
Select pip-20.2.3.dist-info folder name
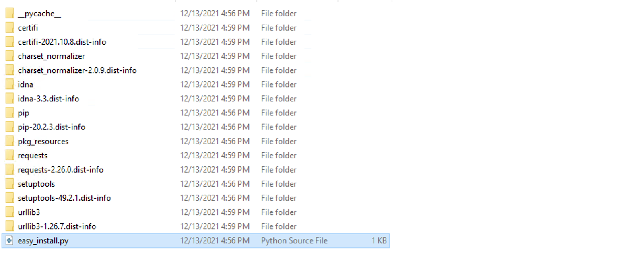pos(52,127)
